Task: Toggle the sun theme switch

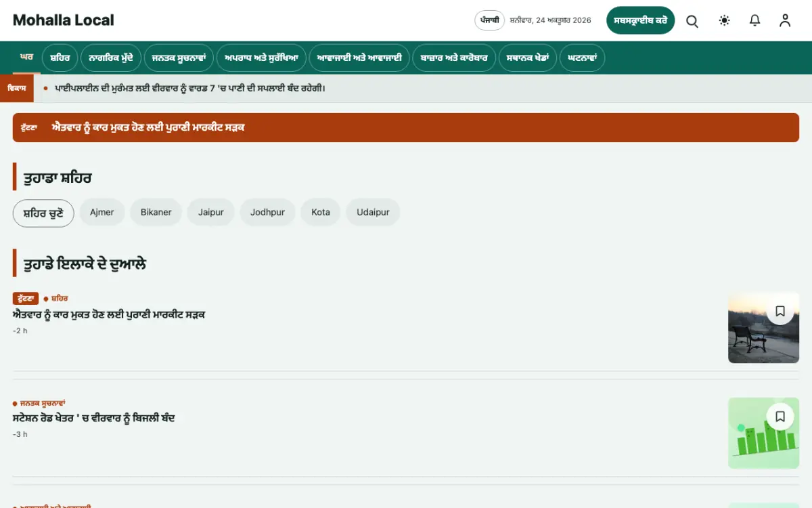Action: coord(725,20)
